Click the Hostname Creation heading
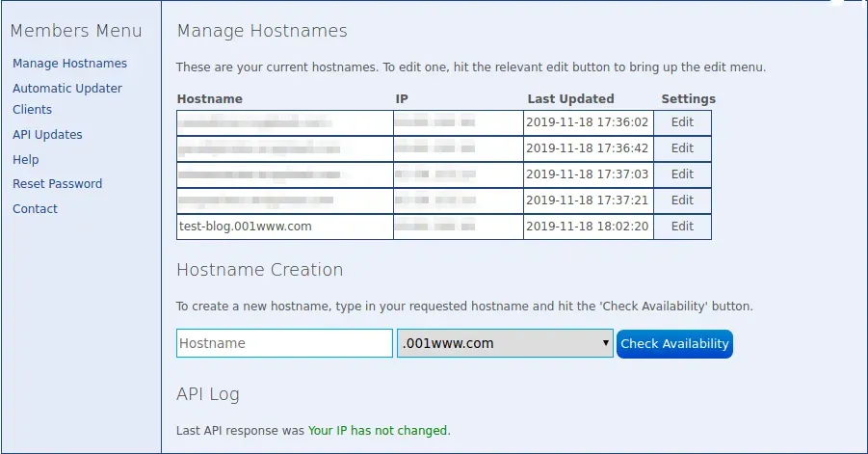Viewport: 868px width, 454px height. click(x=259, y=270)
